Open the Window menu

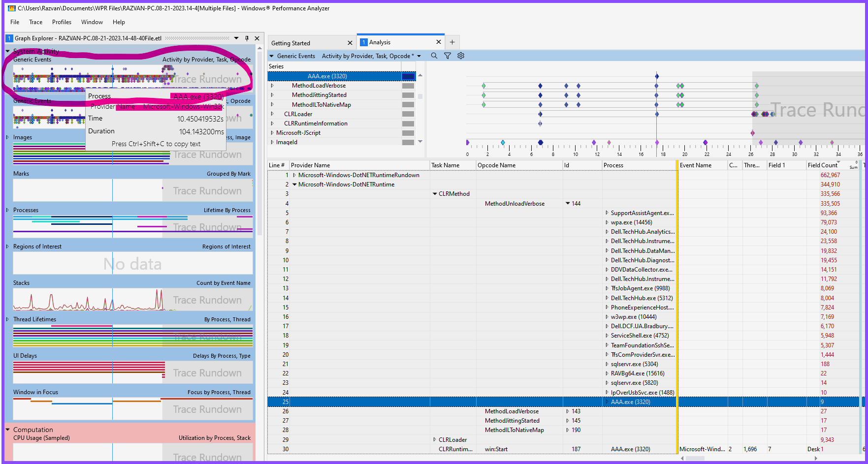tap(92, 22)
